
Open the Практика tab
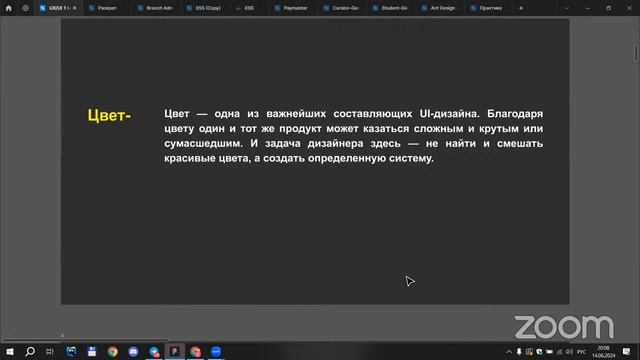(x=487, y=8)
